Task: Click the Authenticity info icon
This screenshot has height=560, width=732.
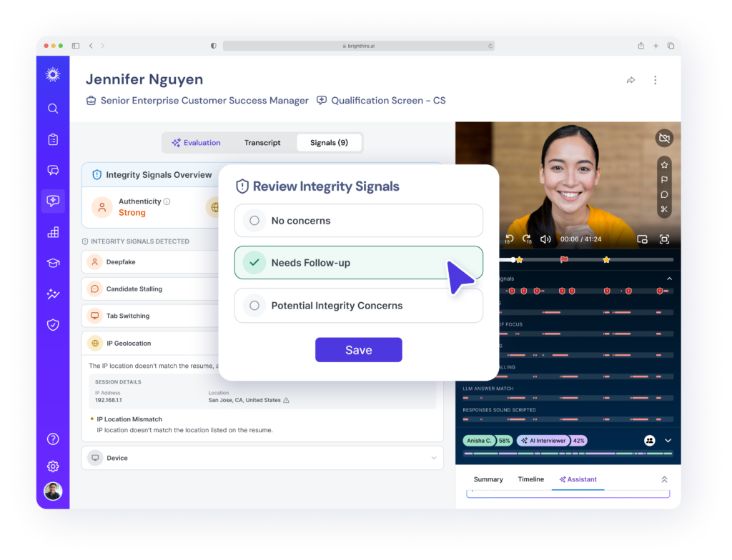Action: (167, 201)
